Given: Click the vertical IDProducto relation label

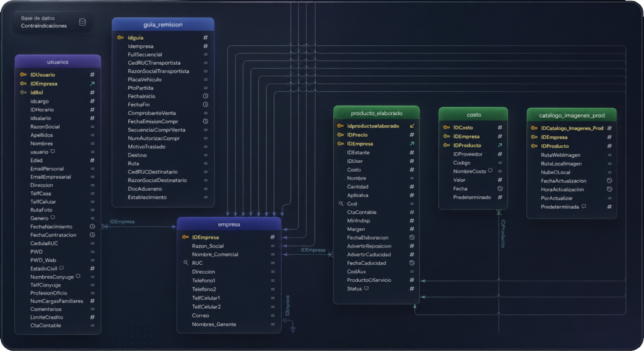Looking at the screenshot, I should (503, 233).
